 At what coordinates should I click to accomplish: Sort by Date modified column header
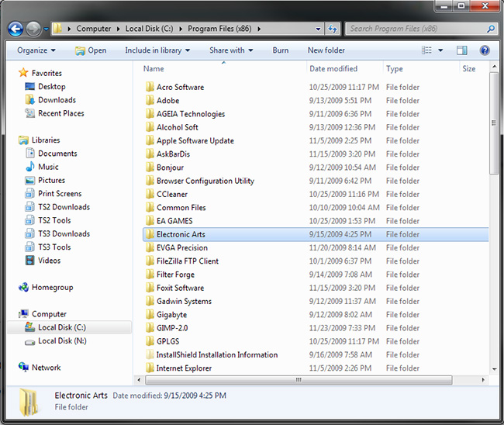(333, 69)
